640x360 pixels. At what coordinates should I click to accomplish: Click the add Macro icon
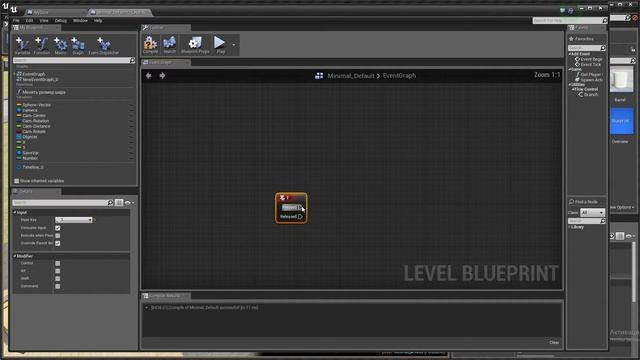tap(60, 44)
